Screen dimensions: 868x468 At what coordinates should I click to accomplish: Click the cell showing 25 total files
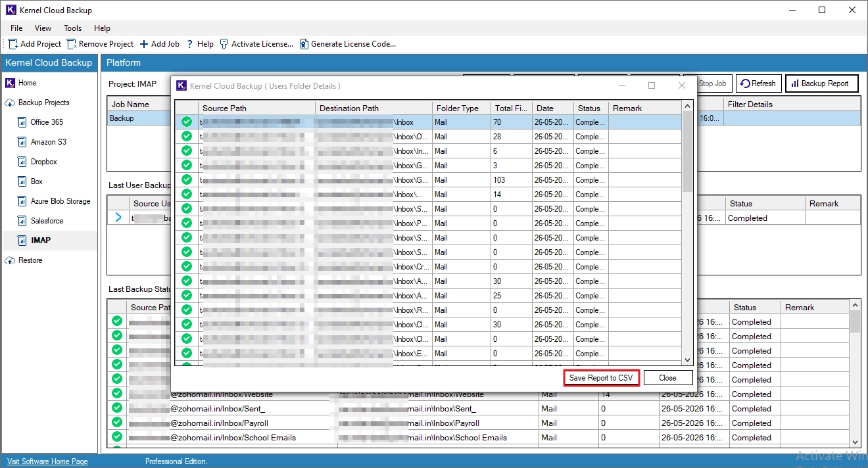point(511,296)
